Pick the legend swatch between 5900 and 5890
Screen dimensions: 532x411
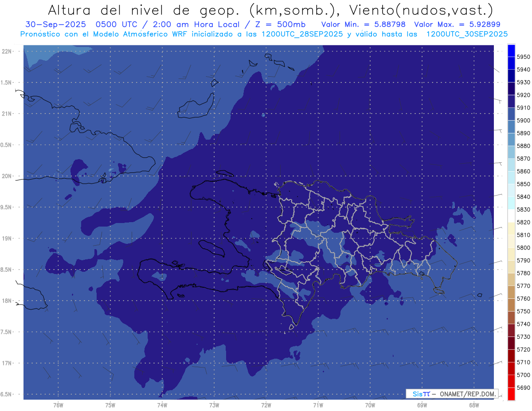(x=511, y=127)
